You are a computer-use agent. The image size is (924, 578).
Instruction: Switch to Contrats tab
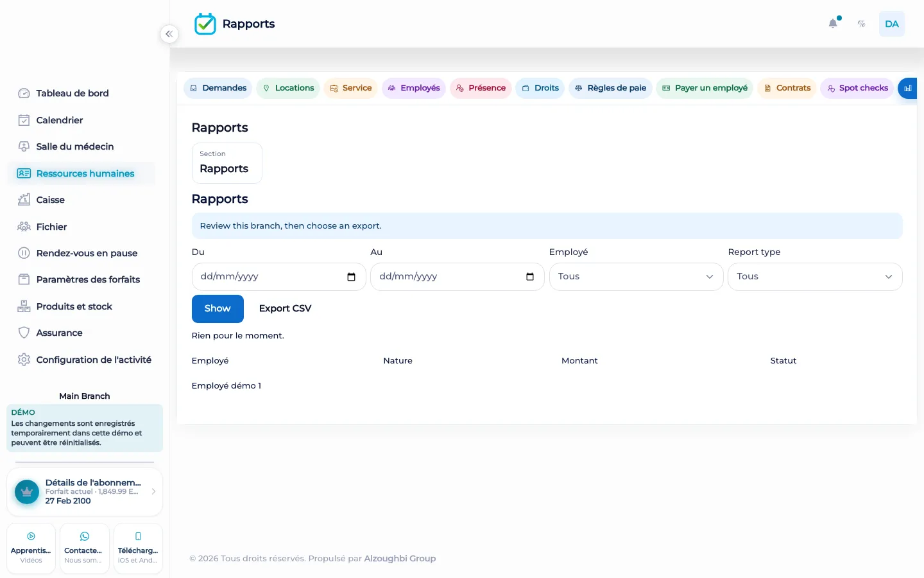787,88
